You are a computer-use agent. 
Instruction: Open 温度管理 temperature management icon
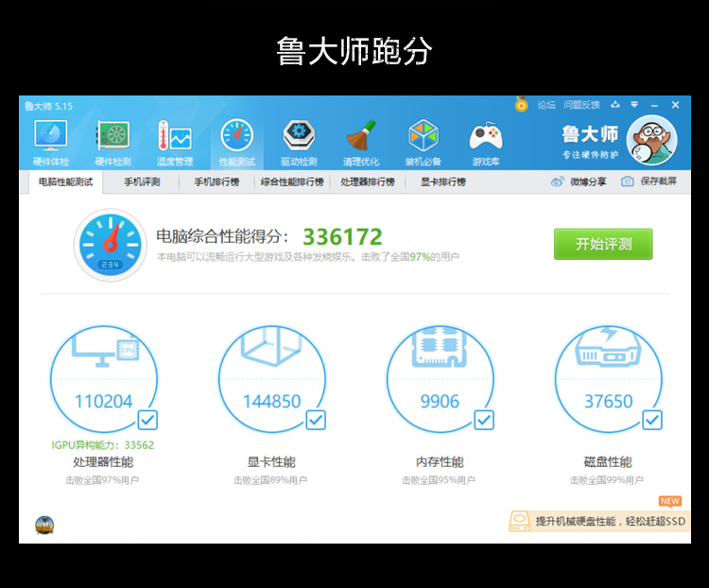click(x=175, y=136)
